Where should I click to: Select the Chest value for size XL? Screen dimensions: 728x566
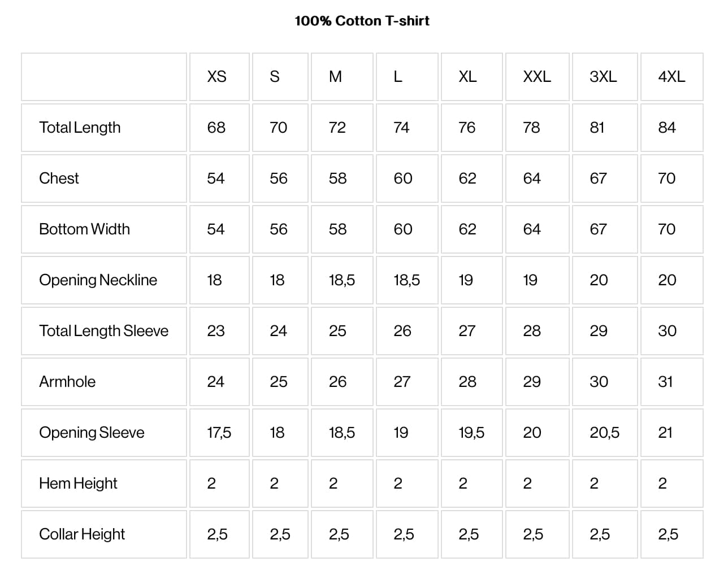coord(467,178)
